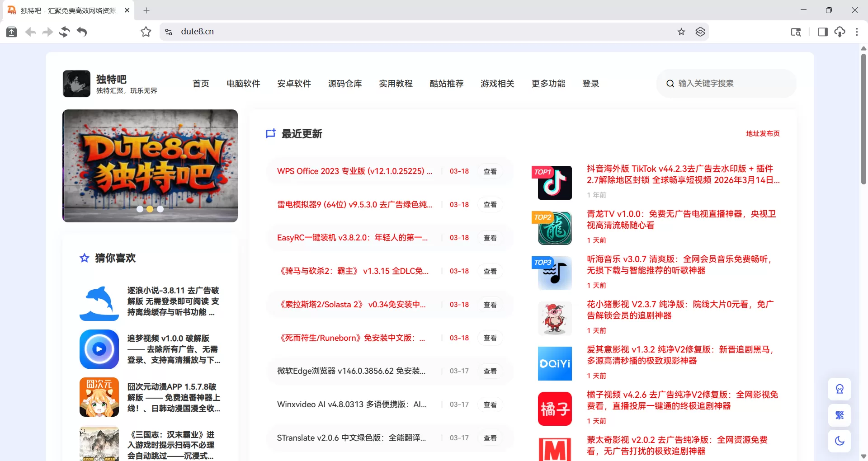Restore closed tab with the undo arrow
This screenshot has height=461, width=868.
[81, 32]
